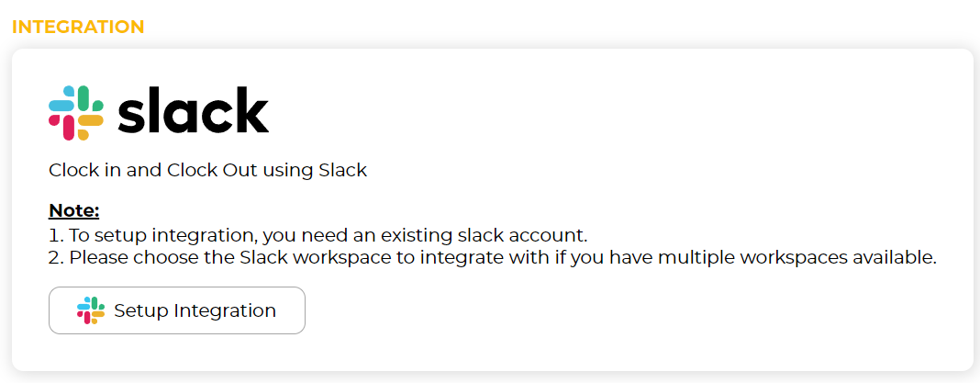
Task: Click the green segment of large Slack logo
Action: click(x=89, y=99)
